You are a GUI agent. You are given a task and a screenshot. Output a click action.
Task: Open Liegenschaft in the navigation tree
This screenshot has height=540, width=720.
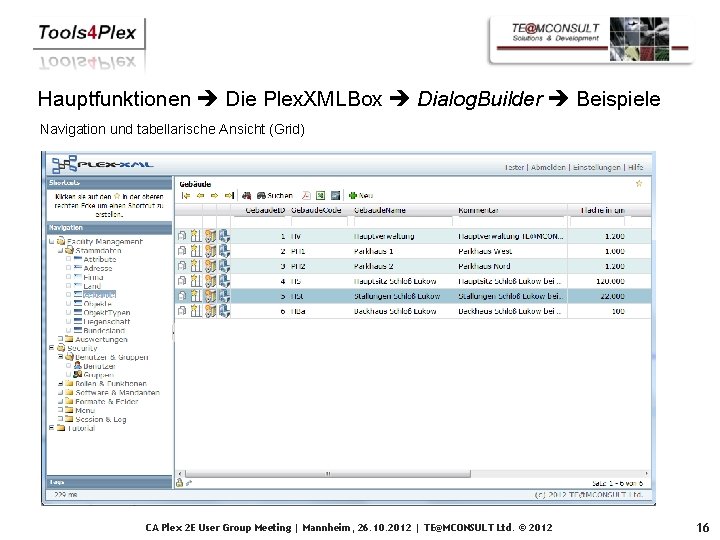107,321
